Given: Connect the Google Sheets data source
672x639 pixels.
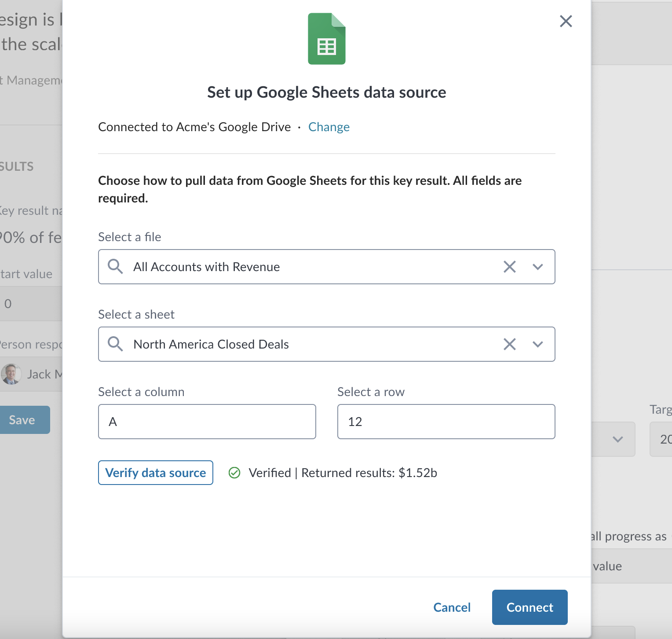Looking at the screenshot, I should (x=530, y=607).
